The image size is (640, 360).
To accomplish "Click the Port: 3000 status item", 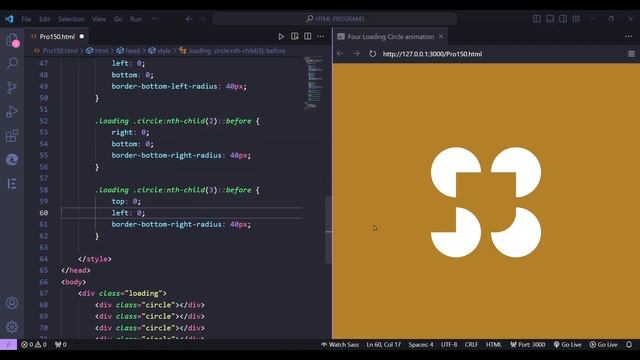I will (x=527, y=344).
